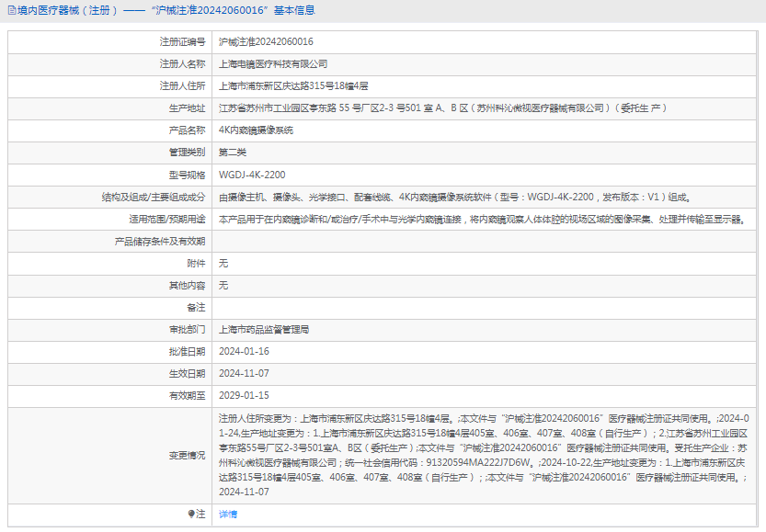Click the 型号规格 label

pyautogui.click(x=187, y=175)
